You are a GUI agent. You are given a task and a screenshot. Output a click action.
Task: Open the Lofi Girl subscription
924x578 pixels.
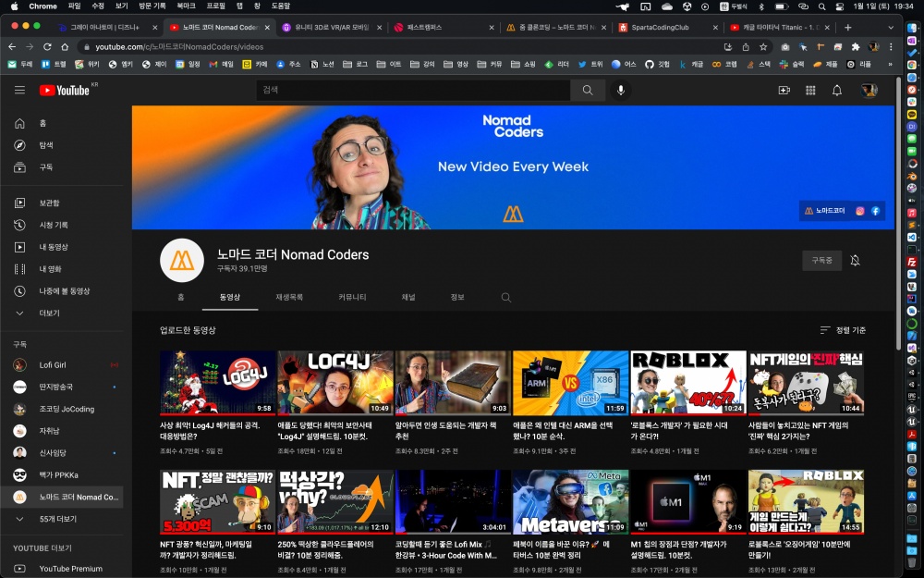pyautogui.click(x=63, y=365)
